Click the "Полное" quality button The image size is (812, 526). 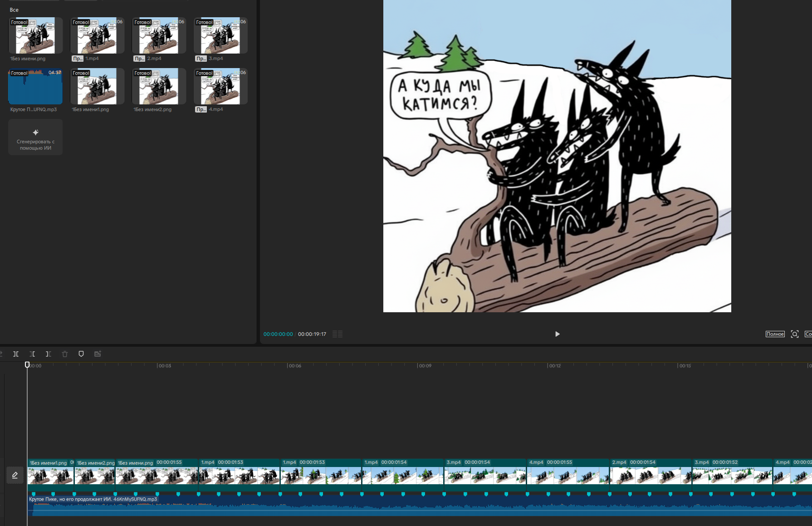[x=775, y=334]
